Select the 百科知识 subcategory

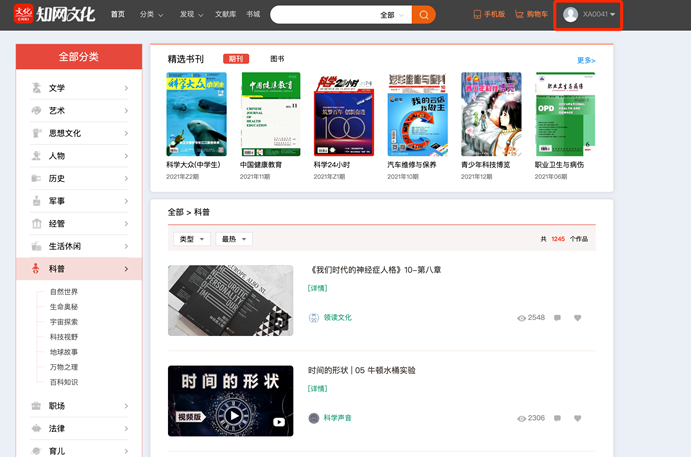(64, 382)
